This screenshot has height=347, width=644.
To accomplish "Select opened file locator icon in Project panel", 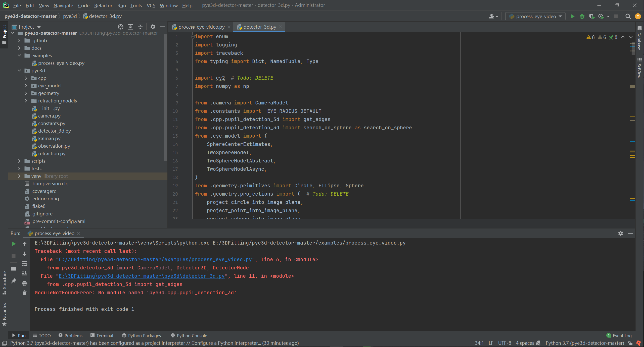I will coord(121,27).
